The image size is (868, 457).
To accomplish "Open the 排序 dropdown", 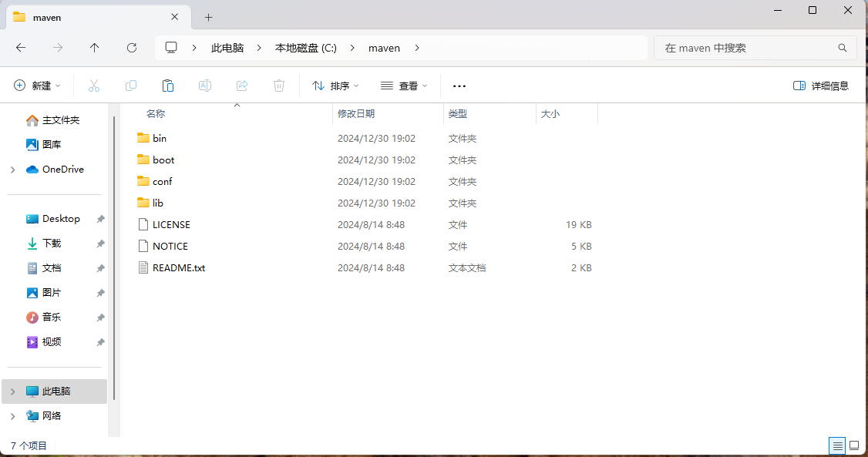I will tap(335, 86).
